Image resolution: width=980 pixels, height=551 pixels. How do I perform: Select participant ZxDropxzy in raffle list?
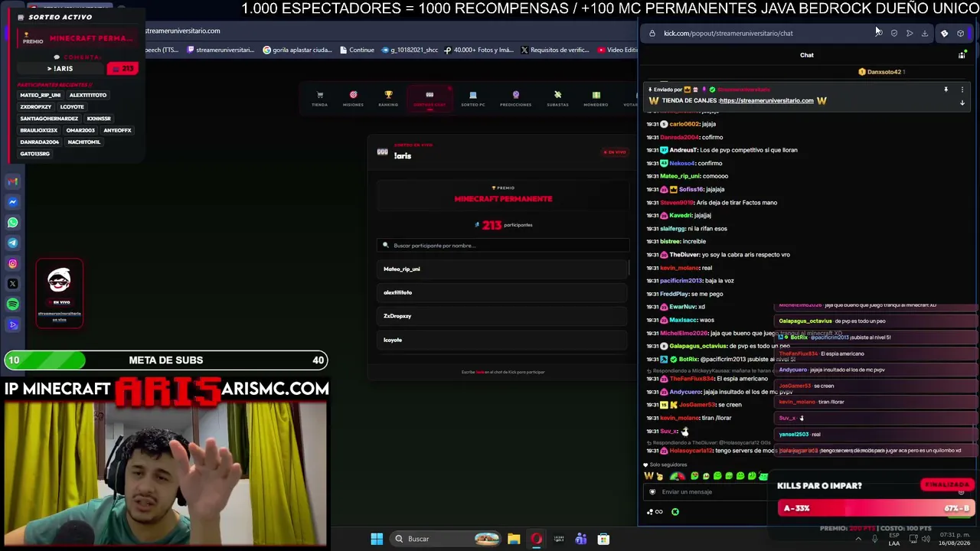click(x=503, y=316)
